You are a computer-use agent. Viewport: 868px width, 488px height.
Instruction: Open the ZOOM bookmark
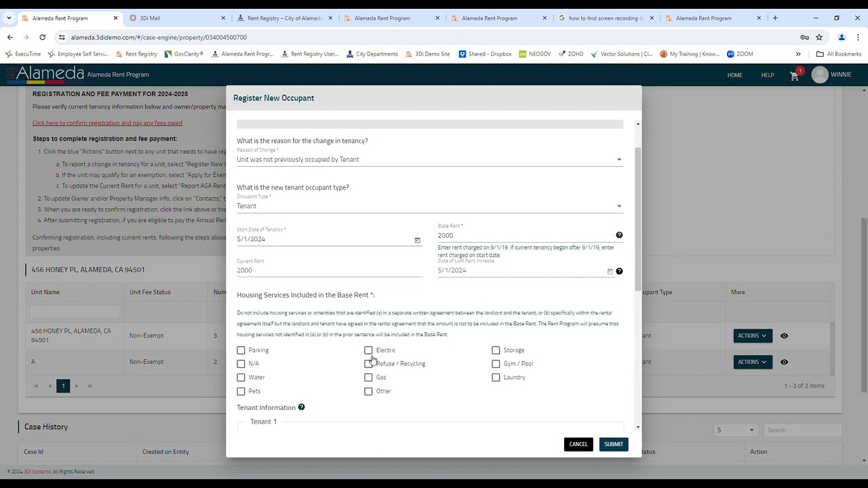click(740, 54)
